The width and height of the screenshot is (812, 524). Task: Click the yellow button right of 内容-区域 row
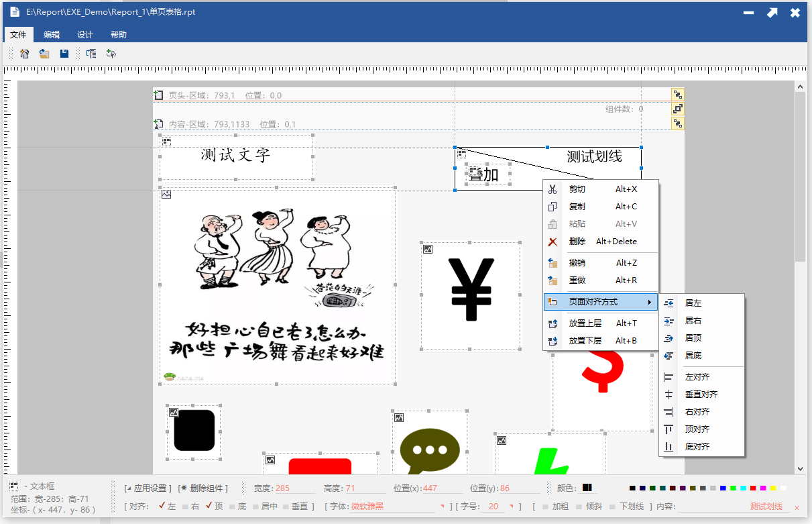coord(678,123)
